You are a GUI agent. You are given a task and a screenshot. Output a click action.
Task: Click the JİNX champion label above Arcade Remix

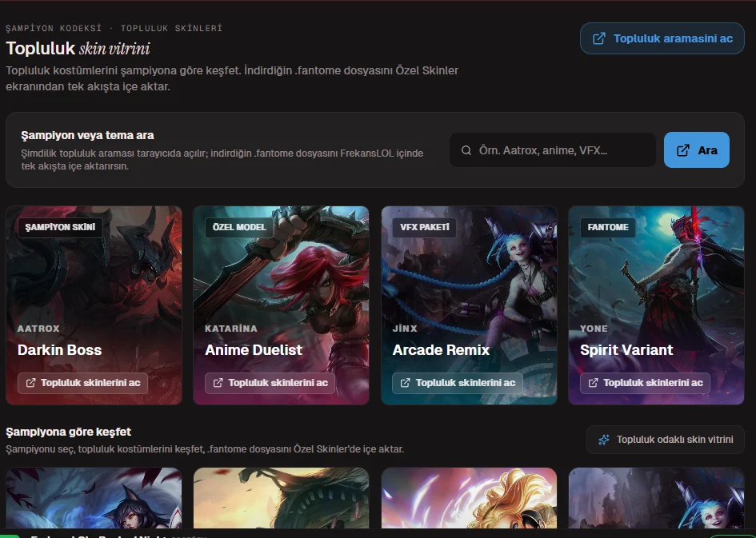click(x=405, y=329)
